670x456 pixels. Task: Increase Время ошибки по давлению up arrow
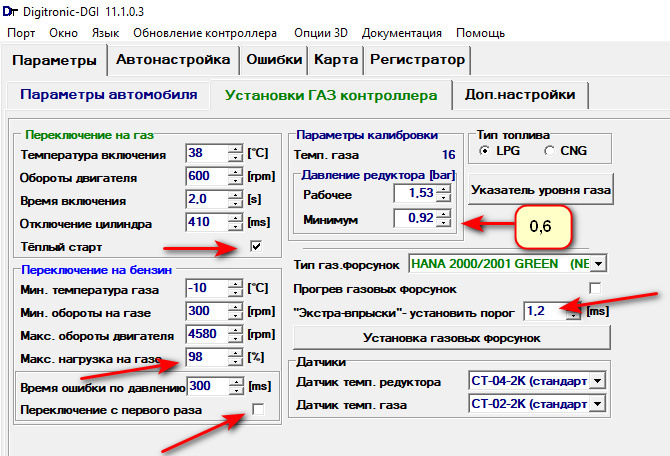tap(236, 382)
